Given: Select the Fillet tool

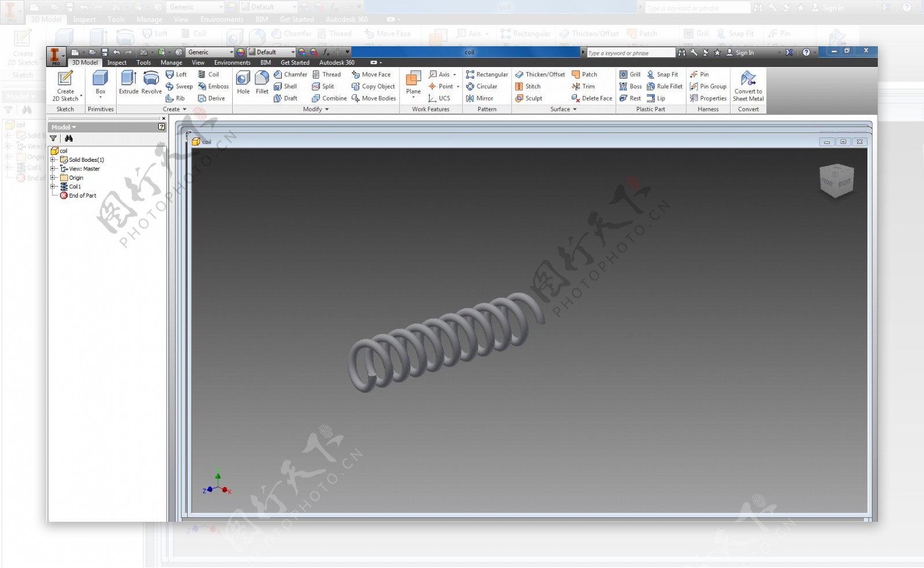Looking at the screenshot, I should (x=262, y=82).
